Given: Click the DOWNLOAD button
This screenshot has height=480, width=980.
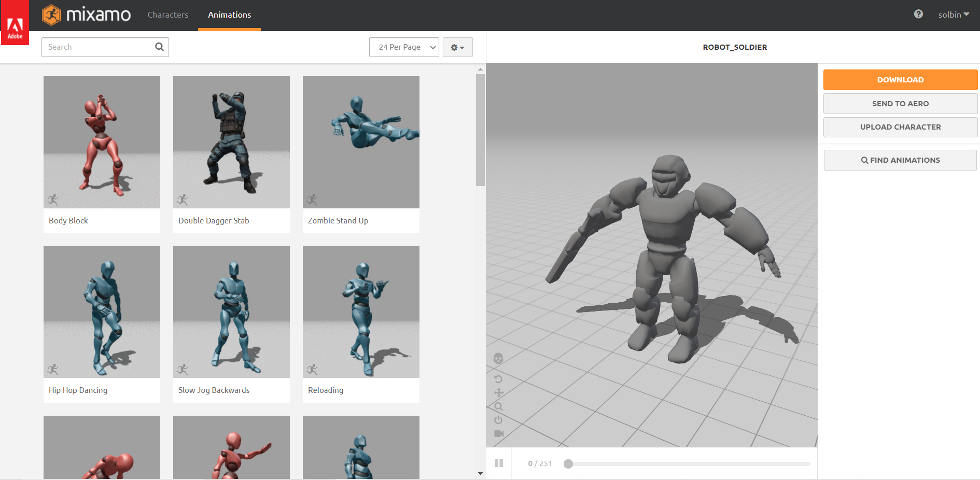Looking at the screenshot, I should click(900, 79).
